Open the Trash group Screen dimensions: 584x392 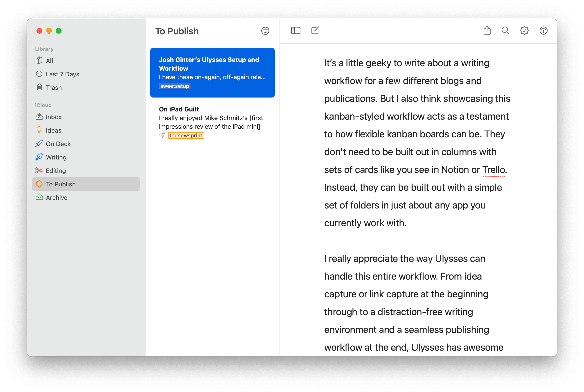[x=86, y=87]
